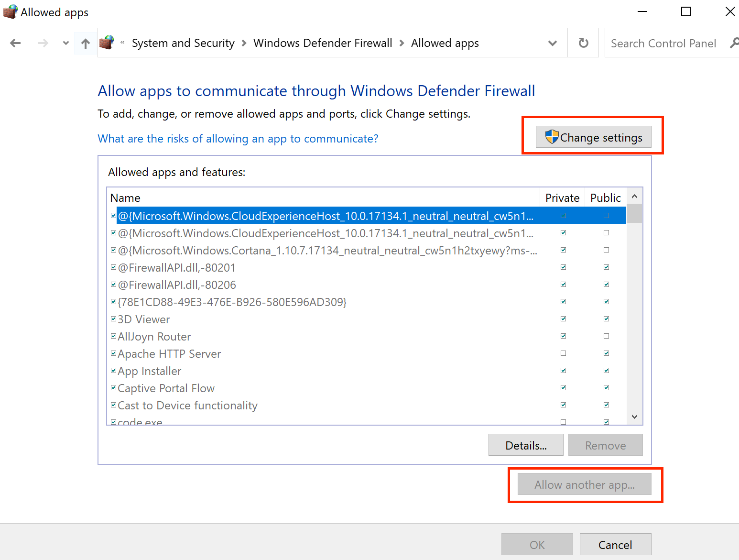Open System and Security breadcrumb
This screenshot has width=739, height=560.
[183, 43]
